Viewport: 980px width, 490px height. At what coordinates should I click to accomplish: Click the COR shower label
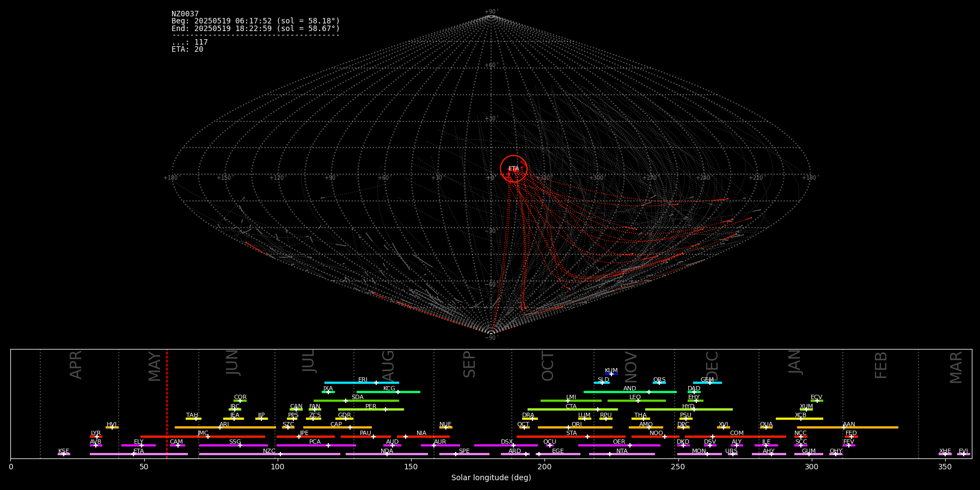pyautogui.click(x=240, y=397)
